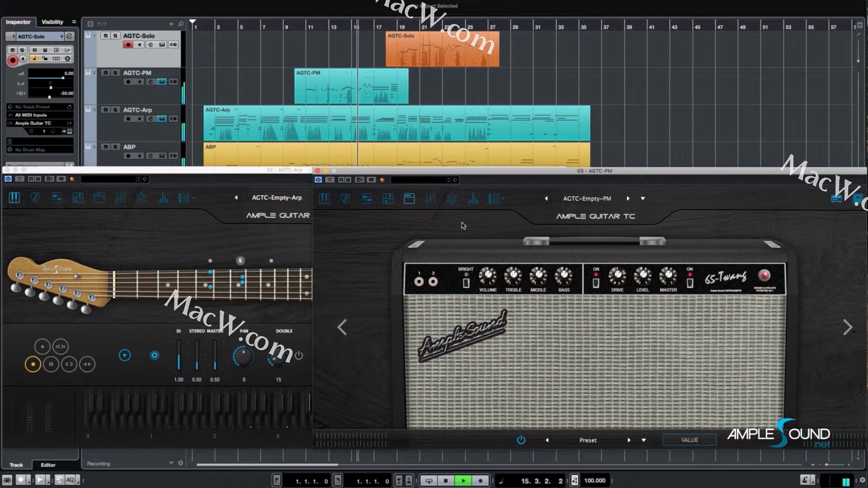
Task: Adjust the PAN knob in AGTC-Arp plugin
Action: pos(243,356)
